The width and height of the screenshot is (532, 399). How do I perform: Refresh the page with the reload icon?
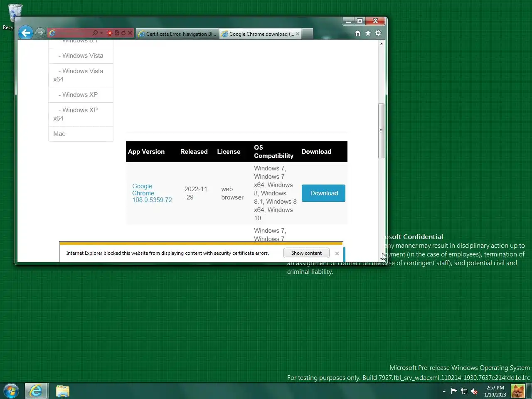tap(123, 33)
